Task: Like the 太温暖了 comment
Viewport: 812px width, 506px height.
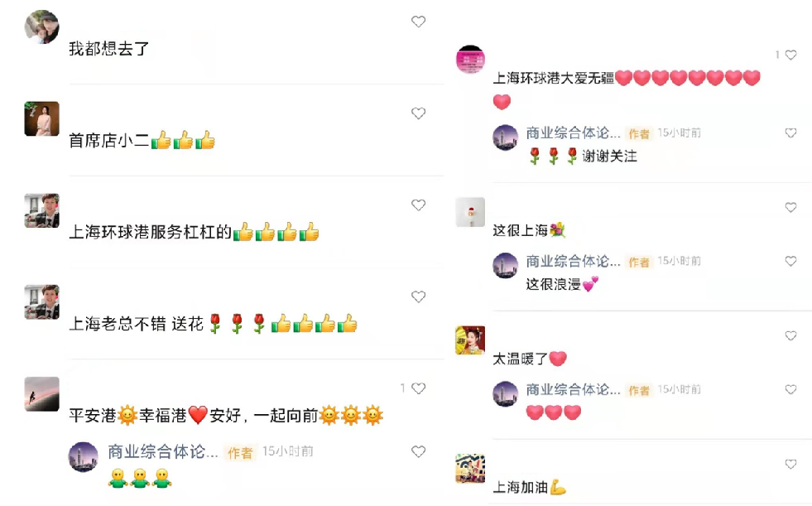Action: [x=790, y=336]
